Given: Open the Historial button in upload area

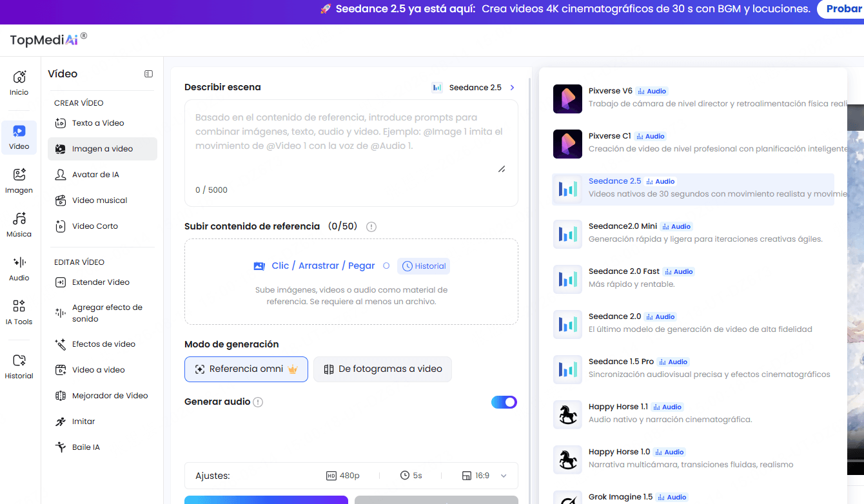Looking at the screenshot, I should (x=424, y=266).
